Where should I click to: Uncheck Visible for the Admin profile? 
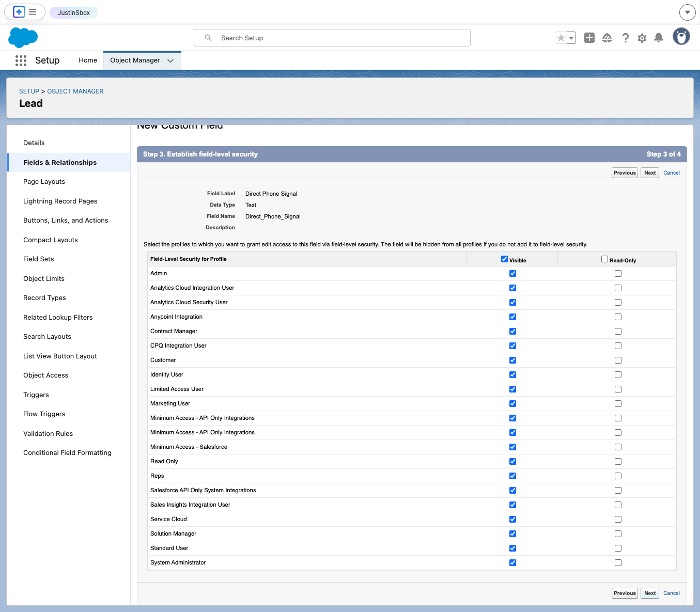point(512,274)
